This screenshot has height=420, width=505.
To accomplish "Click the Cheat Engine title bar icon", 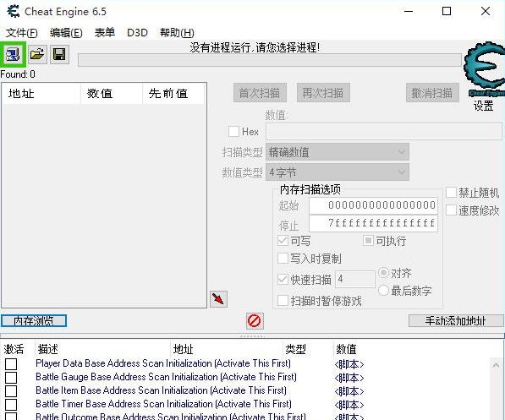I will point(14,11).
